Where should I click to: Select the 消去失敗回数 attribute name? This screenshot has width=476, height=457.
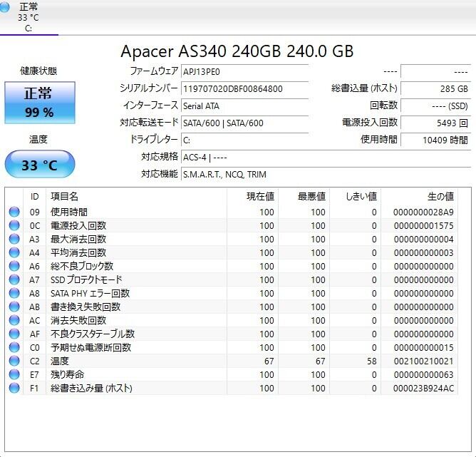(x=78, y=320)
